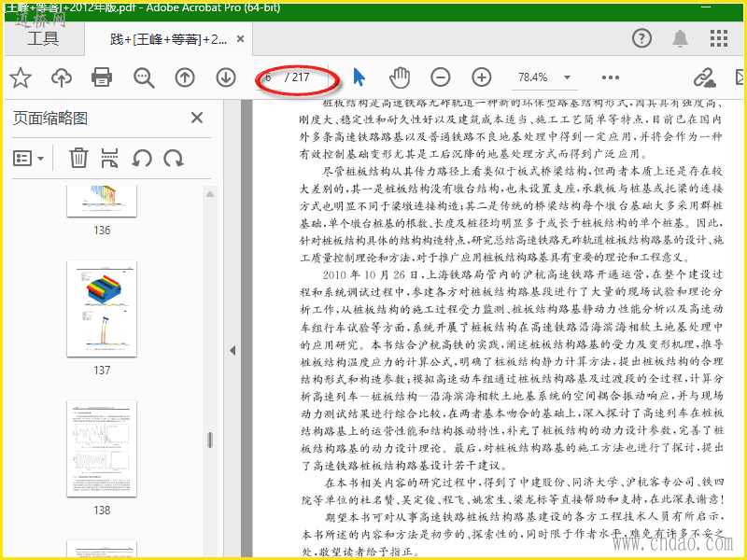Open the notifications bell
Viewport: 747px width, 560px height.
tap(680, 38)
